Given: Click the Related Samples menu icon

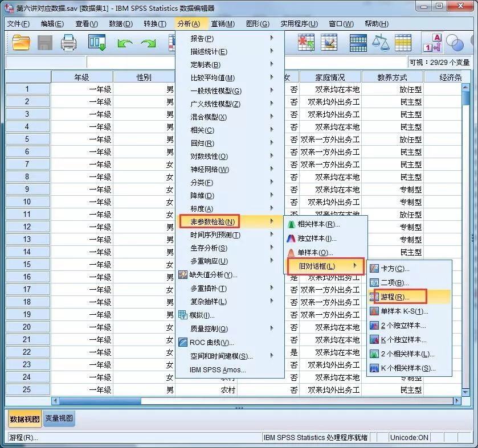Looking at the screenshot, I should [292, 224].
